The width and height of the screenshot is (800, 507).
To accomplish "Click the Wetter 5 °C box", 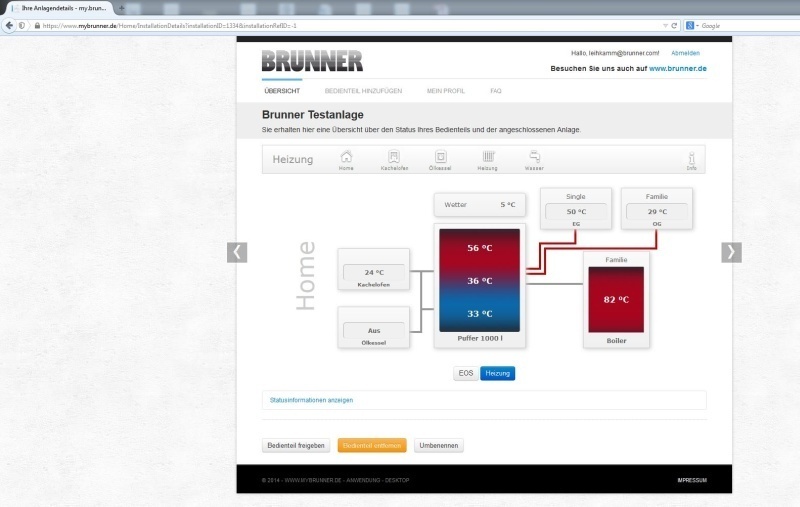I will 480,205.
